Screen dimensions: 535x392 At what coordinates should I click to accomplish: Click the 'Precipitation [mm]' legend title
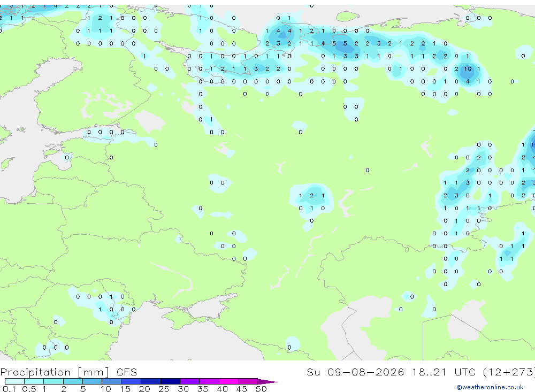55,372
